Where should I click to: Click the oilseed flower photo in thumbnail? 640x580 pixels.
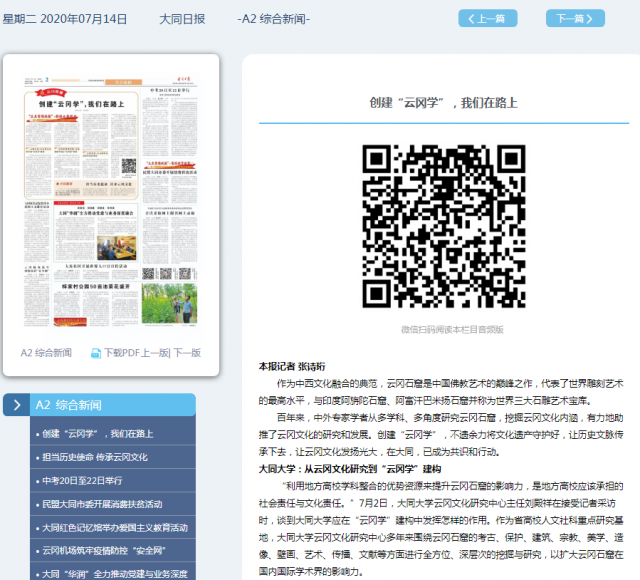pos(169,303)
